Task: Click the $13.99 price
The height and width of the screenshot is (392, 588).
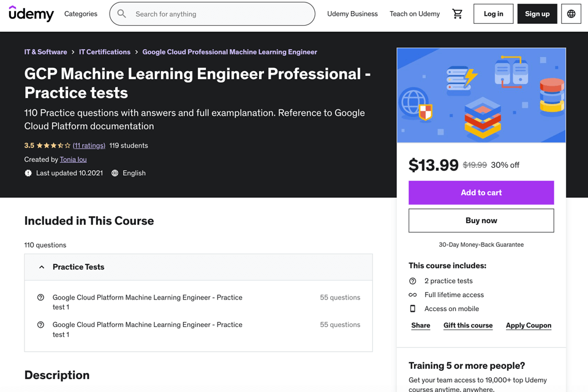Action: tap(434, 165)
